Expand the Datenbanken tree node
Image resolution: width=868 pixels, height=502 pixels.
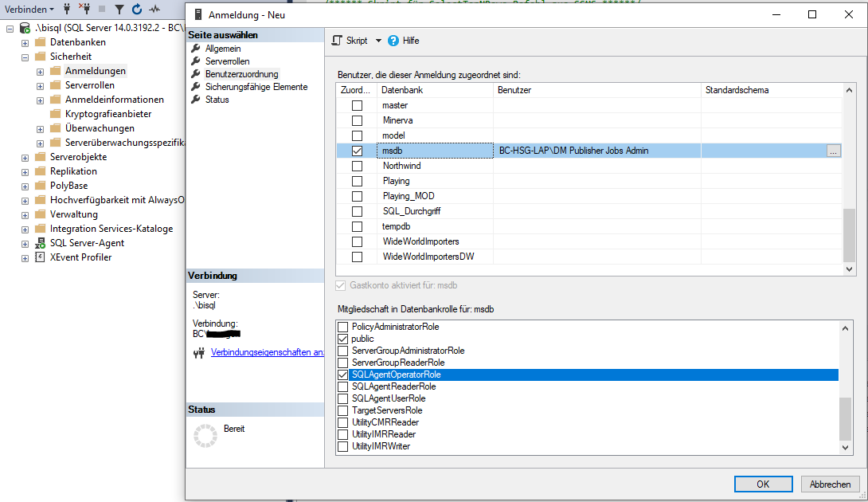point(25,42)
